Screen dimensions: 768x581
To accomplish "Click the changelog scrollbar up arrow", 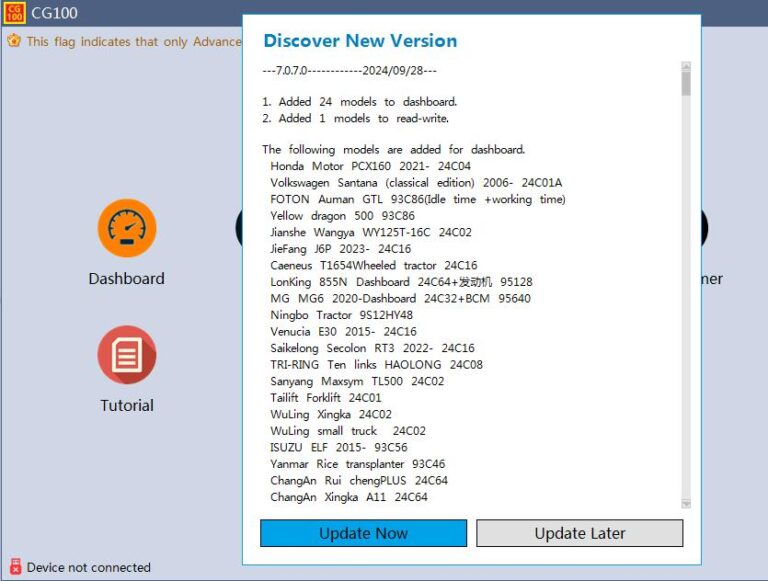I will [x=686, y=66].
